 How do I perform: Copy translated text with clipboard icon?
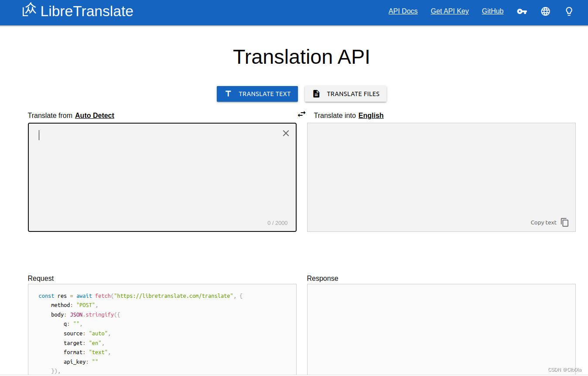pos(564,222)
